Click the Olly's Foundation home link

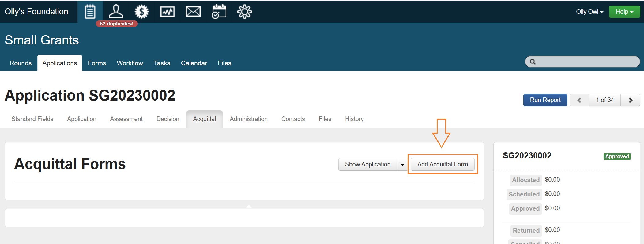click(x=36, y=12)
